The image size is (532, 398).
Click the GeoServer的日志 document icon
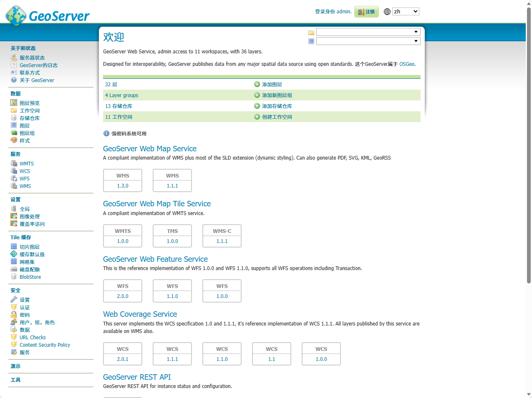point(14,65)
